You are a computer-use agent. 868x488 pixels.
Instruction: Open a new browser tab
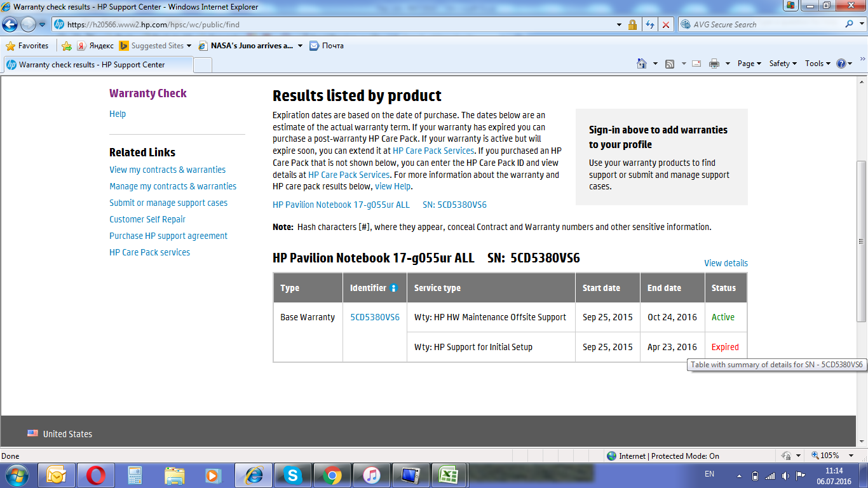click(x=203, y=65)
